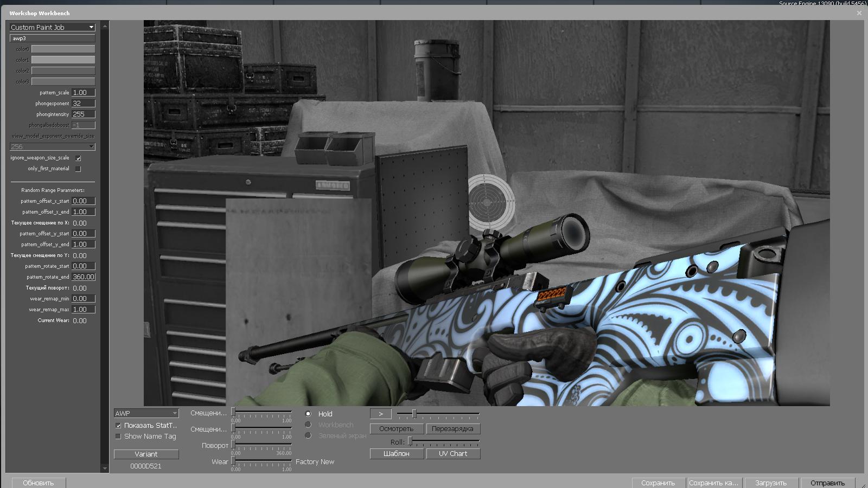Close the Workshop Workbench window
Image resolution: width=868 pixels, height=488 pixels.
859,13
